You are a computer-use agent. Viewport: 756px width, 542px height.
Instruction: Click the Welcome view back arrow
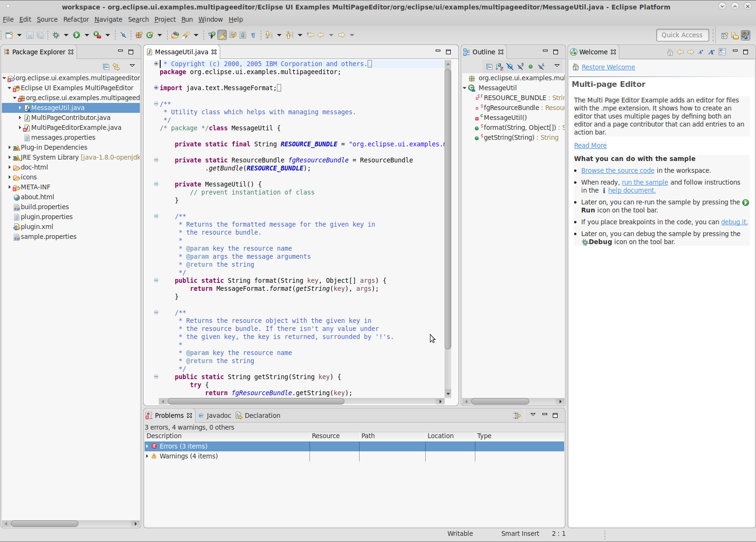coord(680,52)
